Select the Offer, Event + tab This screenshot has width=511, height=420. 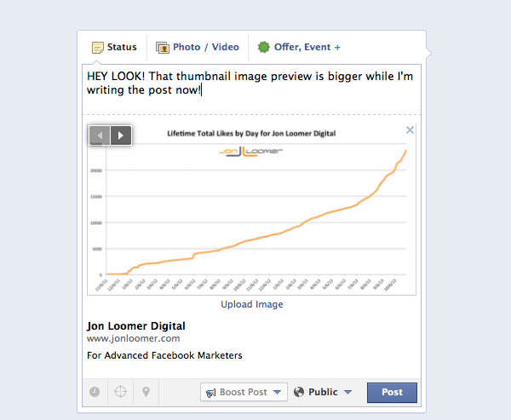pyautogui.click(x=299, y=48)
